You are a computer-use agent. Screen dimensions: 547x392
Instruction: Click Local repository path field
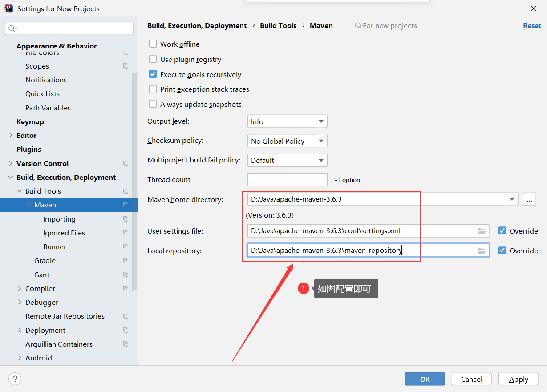368,251
